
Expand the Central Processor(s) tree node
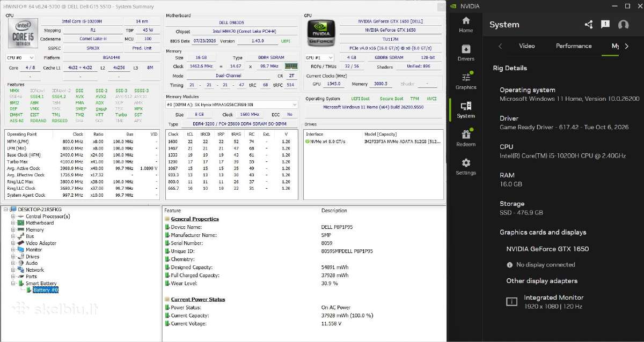[13, 217]
